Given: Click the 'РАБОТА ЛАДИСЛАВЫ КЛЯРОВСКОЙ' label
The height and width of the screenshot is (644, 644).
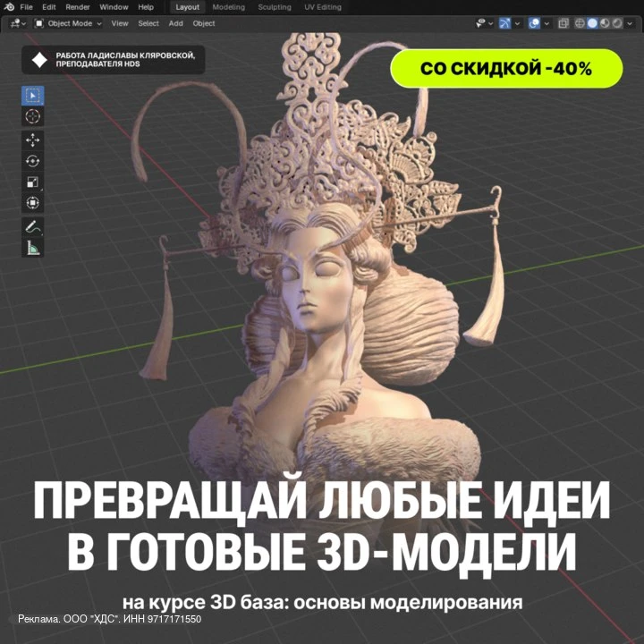Looking at the screenshot, I should (x=125, y=55).
